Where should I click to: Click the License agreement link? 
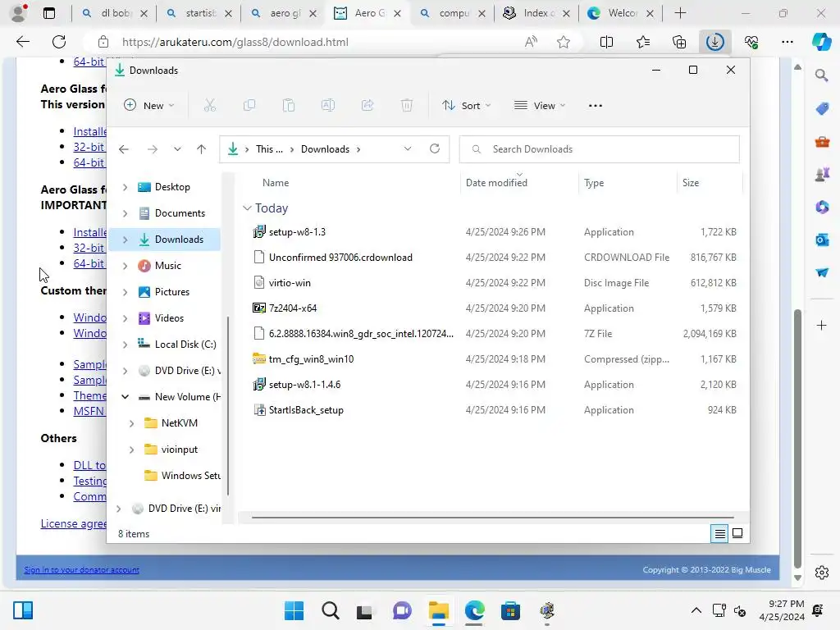click(x=73, y=523)
